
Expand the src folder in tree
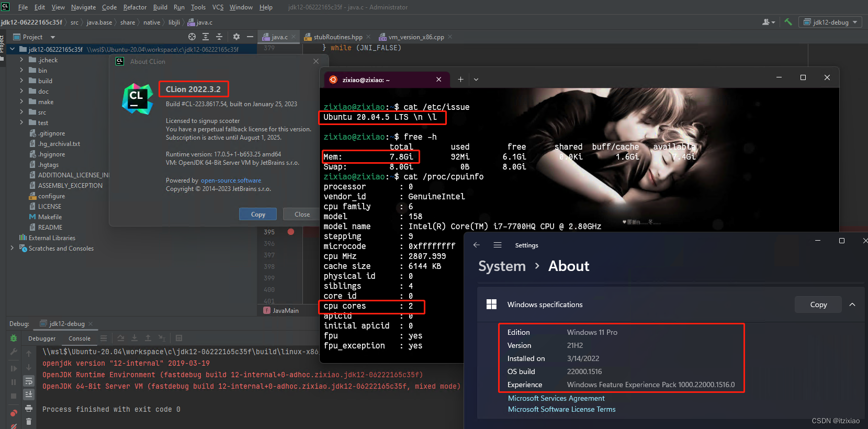(21, 112)
